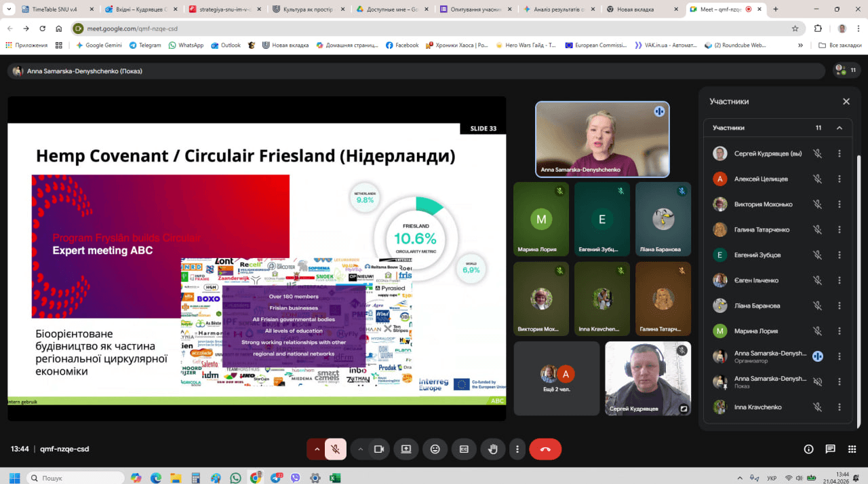Screen dimensions: 868x484
Task: Open the chat messages icon
Action: (830, 449)
